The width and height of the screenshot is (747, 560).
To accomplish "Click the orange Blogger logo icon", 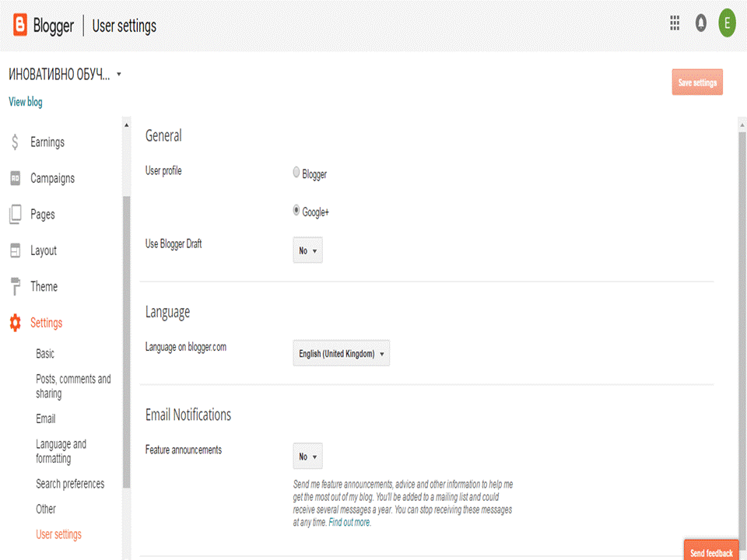I will pos(19,24).
